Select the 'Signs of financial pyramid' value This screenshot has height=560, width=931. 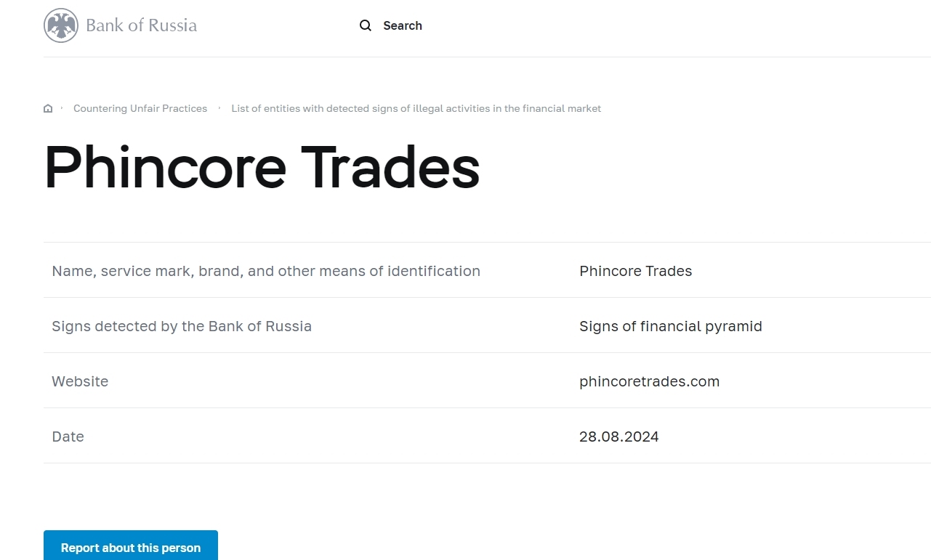[670, 326]
